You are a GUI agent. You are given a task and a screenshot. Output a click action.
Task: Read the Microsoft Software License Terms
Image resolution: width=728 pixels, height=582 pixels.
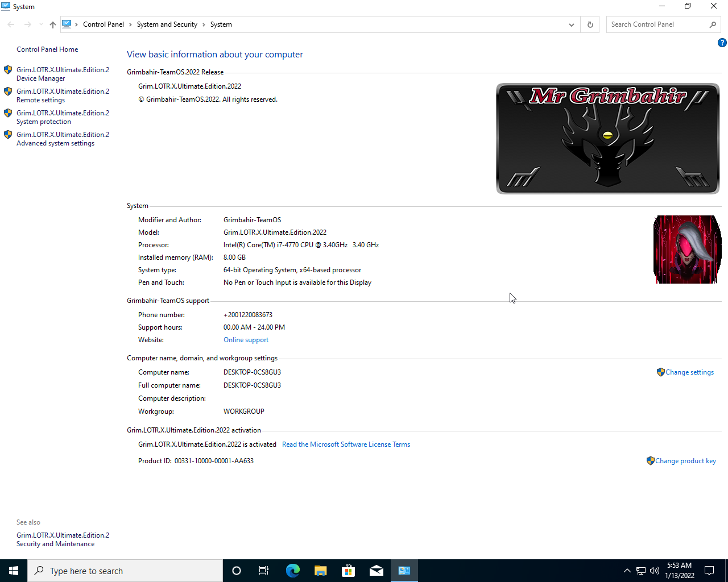[346, 444]
